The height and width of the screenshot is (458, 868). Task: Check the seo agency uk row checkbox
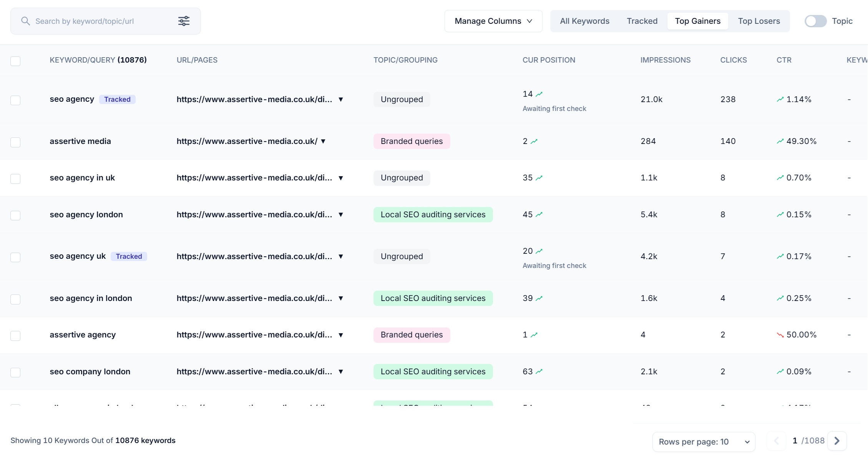15,257
